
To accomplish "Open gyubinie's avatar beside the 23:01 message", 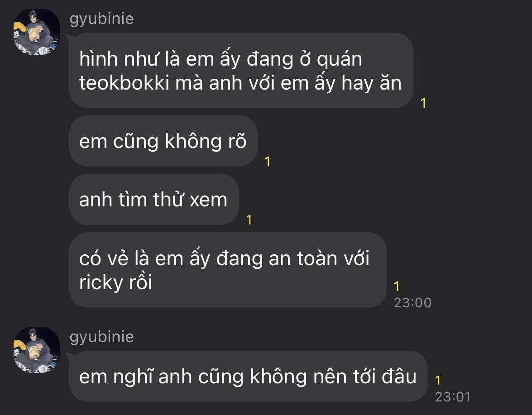I will (37, 350).
